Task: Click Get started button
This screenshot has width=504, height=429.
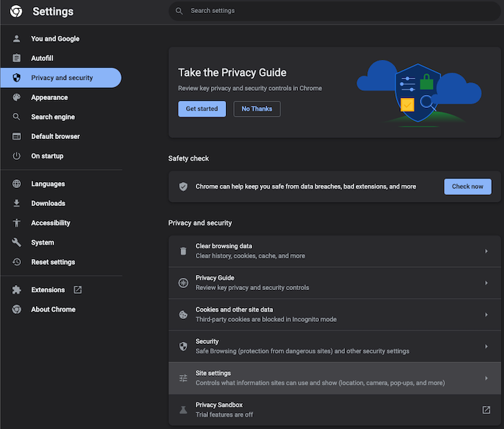Action: tap(202, 109)
